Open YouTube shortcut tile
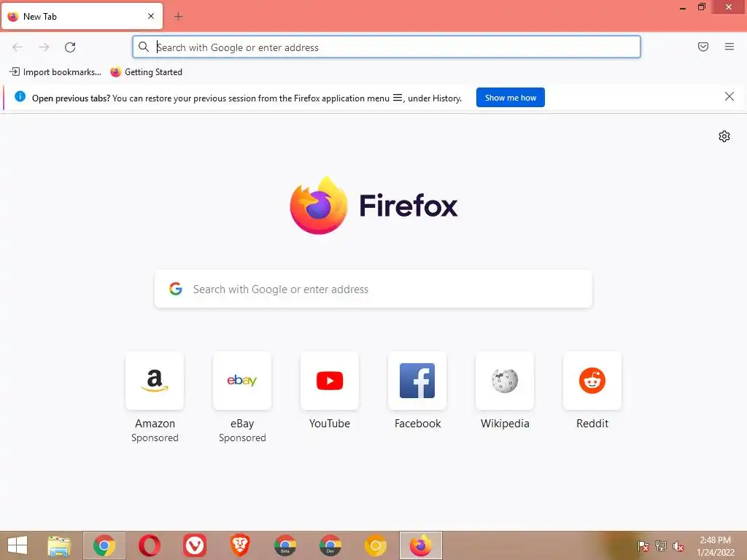The image size is (747, 560). [x=330, y=381]
